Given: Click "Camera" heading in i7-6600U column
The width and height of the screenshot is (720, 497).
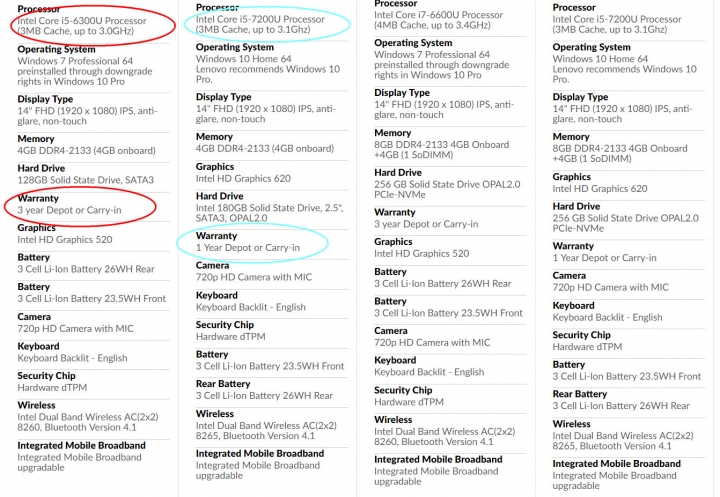Looking at the screenshot, I should [391, 331].
